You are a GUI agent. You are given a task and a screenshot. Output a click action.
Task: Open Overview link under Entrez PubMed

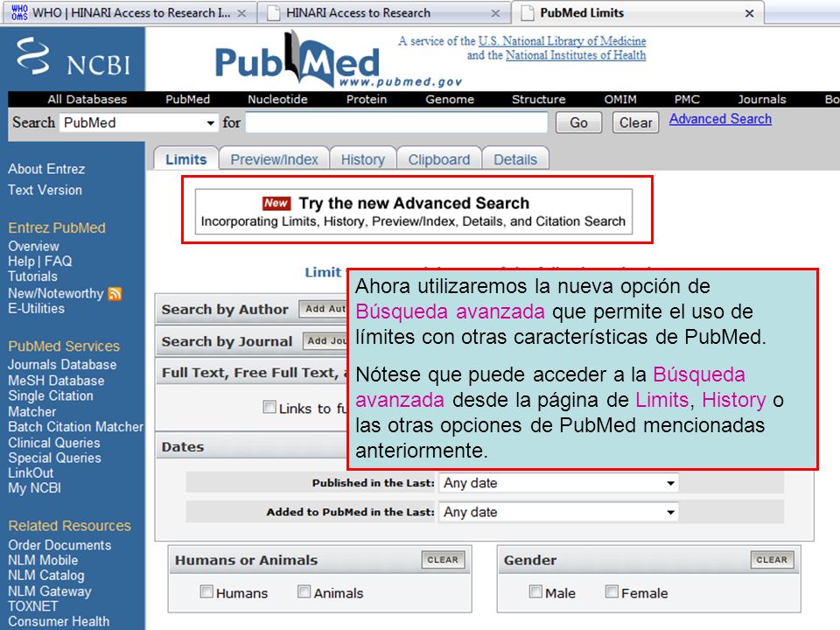click(33, 246)
